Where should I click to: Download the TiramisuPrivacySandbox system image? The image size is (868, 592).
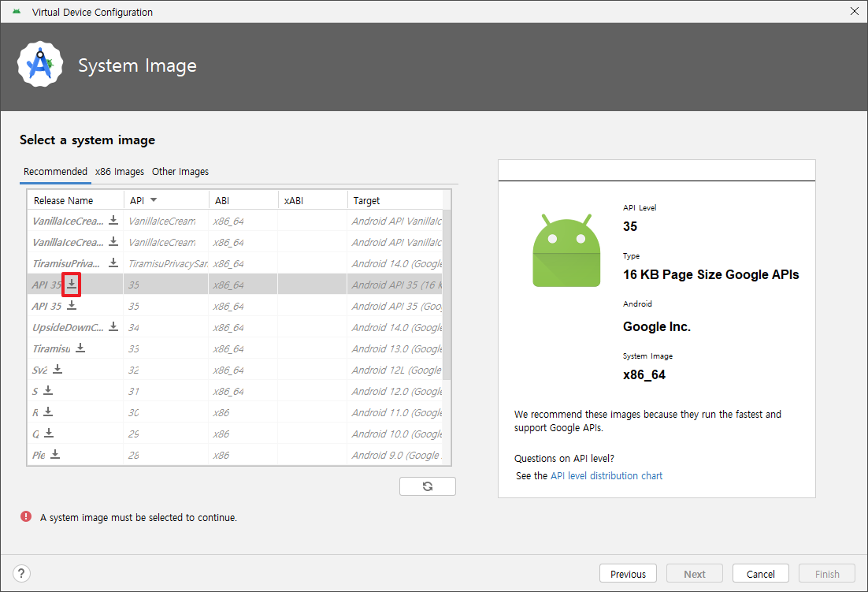(x=113, y=262)
